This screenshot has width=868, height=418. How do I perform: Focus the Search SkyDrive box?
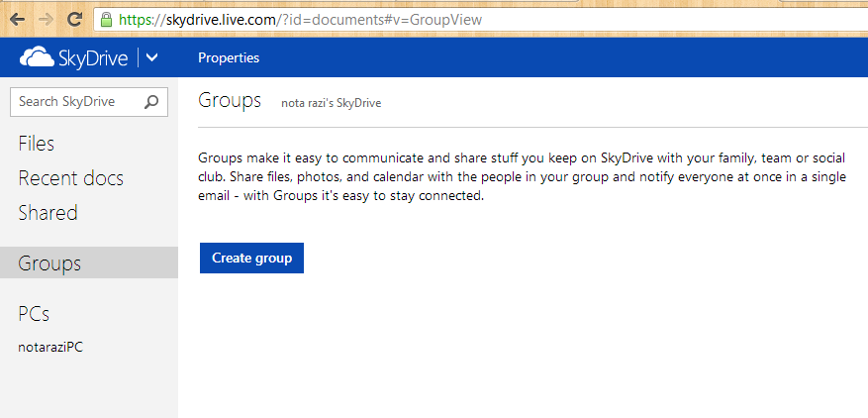point(89,102)
